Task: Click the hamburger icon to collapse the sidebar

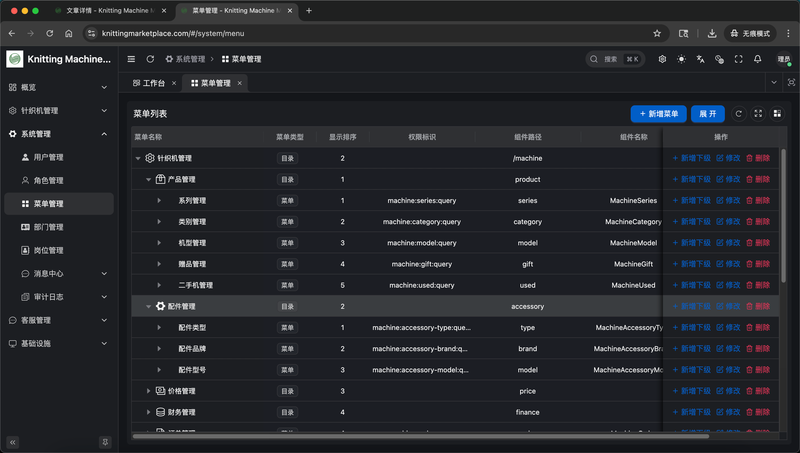Action: [x=131, y=59]
